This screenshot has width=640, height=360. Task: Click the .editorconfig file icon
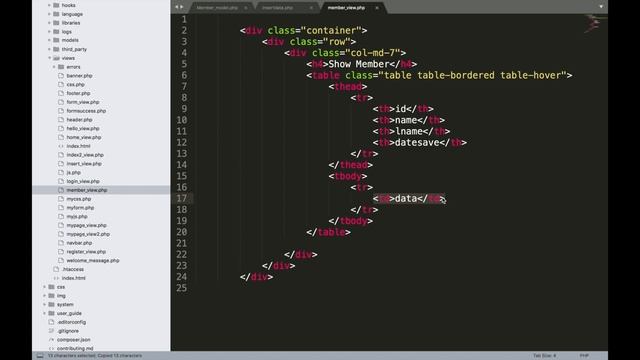tap(51, 322)
